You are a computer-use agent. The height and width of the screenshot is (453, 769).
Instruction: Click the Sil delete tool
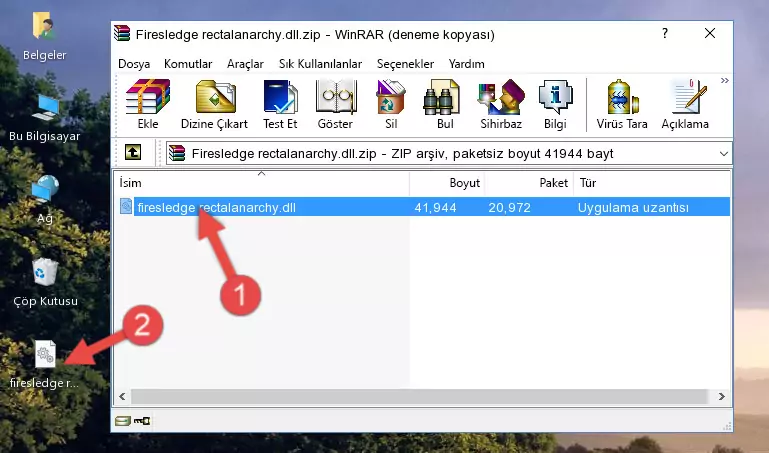point(391,104)
